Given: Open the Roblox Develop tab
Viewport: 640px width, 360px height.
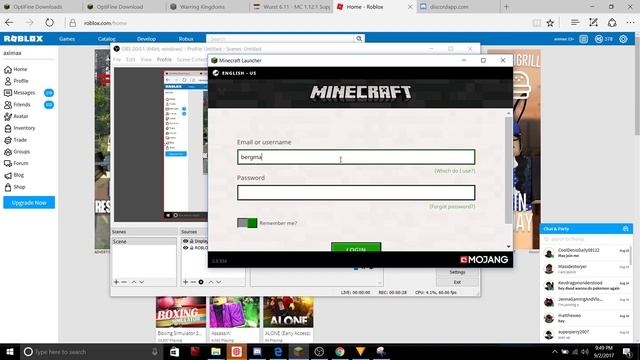Looking at the screenshot, I should point(146,39).
